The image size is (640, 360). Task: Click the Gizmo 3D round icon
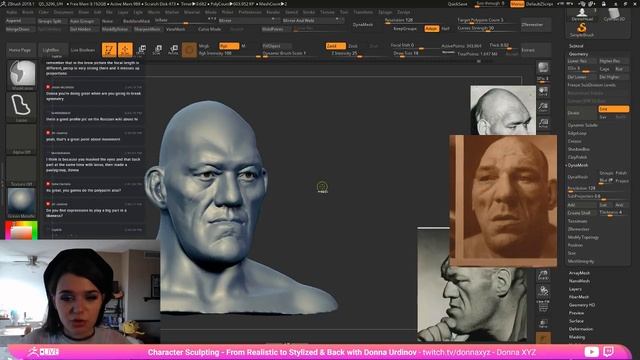[189, 50]
